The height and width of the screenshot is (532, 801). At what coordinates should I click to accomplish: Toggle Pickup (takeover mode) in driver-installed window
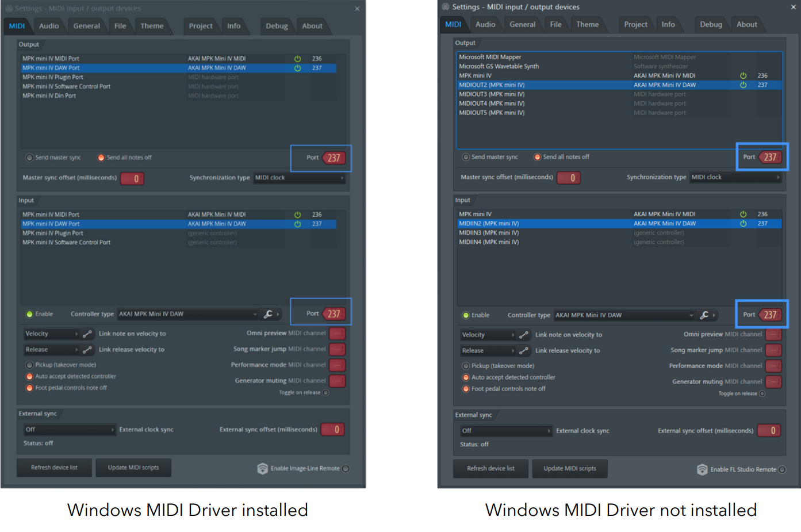pyautogui.click(x=29, y=365)
